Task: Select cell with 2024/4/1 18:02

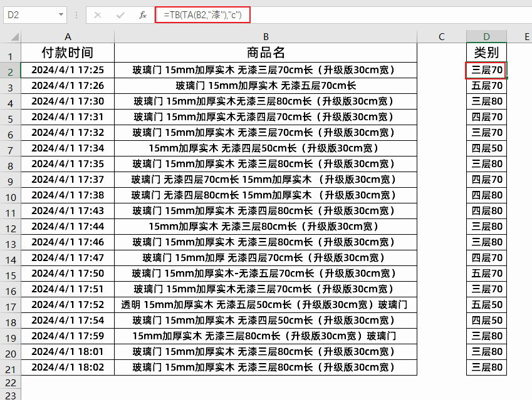Action: pyautogui.click(x=68, y=367)
